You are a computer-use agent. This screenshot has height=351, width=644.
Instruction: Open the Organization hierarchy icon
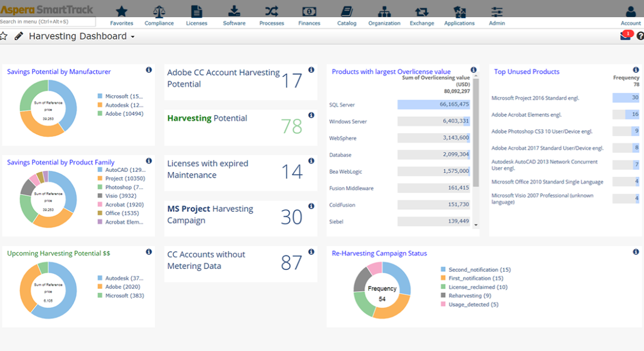point(384,12)
